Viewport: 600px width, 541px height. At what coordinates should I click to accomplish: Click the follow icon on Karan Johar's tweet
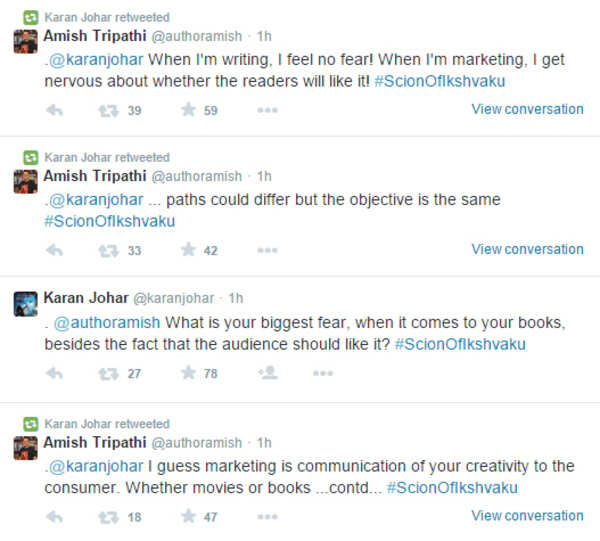click(x=267, y=373)
